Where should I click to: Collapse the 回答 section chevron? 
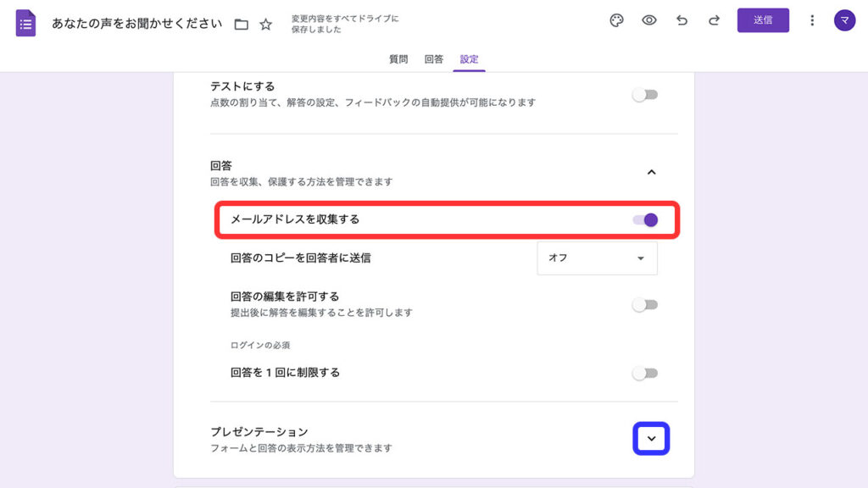[x=652, y=173]
